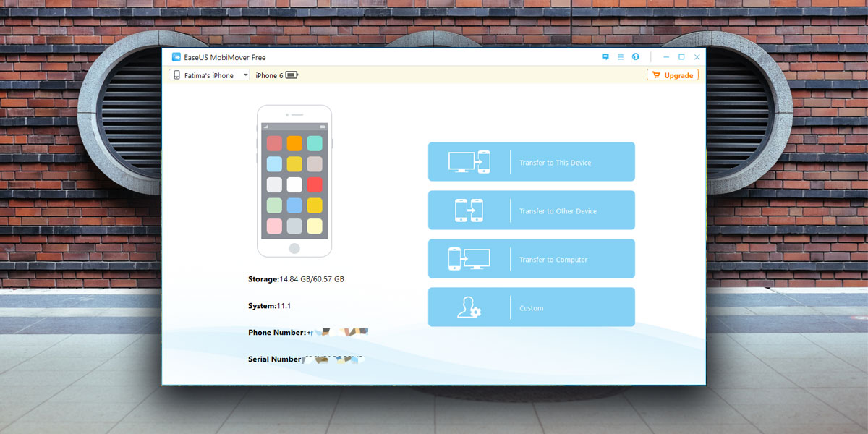868x434 pixels.
Task: Click the iPhone illustration thumbnail
Action: click(294, 181)
